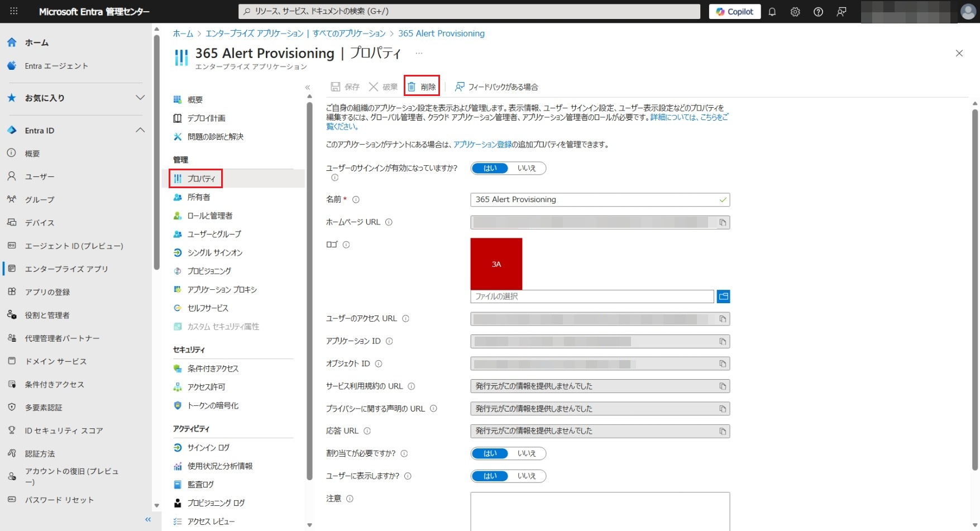Collapse the Entra ID section
Viewport: 980px width, 531px height.
click(140, 130)
